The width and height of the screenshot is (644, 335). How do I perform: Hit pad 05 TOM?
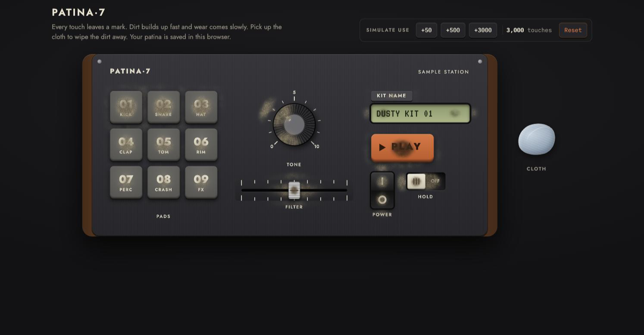tap(163, 144)
